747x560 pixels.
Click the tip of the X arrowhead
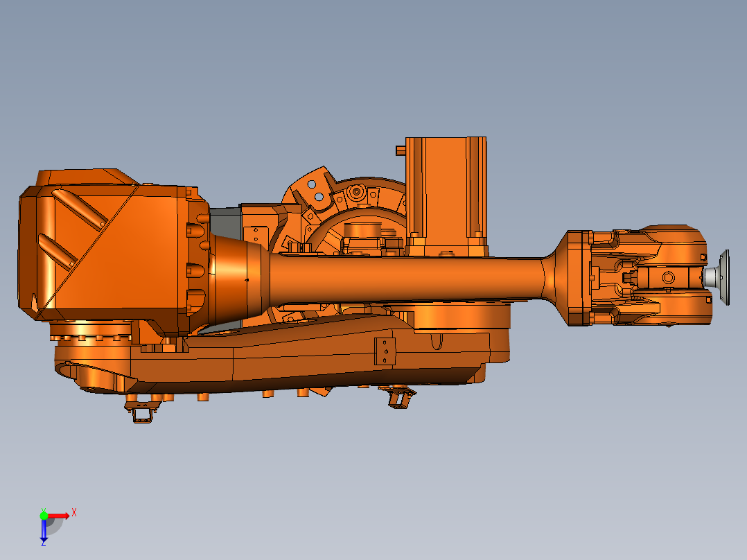coord(68,516)
